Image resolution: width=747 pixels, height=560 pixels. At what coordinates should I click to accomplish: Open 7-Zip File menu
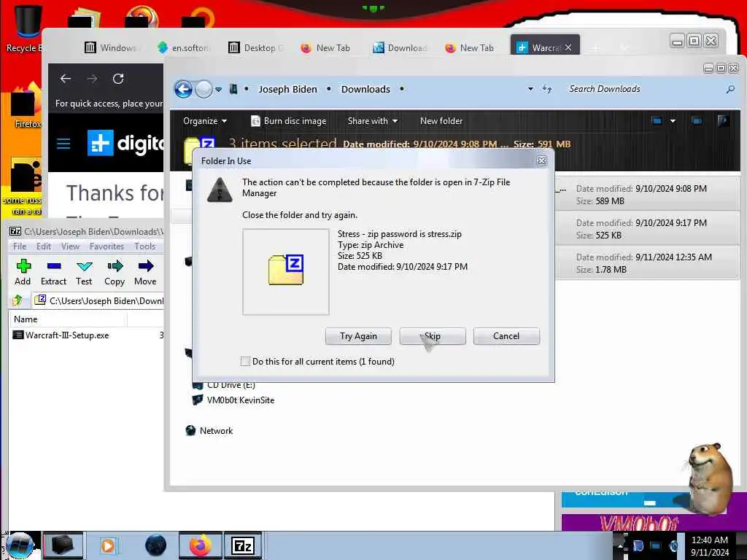point(20,246)
